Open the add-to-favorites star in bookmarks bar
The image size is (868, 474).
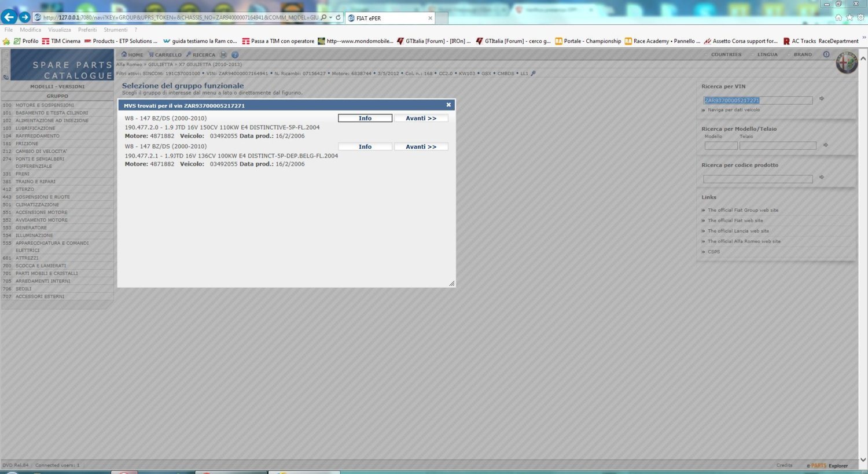(x=6, y=41)
